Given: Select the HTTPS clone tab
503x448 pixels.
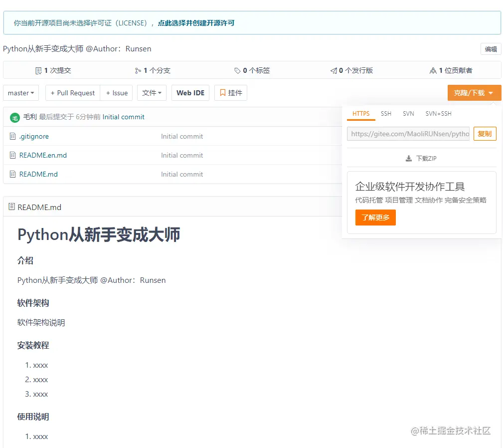Looking at the screenshot, I should point(361,114).
